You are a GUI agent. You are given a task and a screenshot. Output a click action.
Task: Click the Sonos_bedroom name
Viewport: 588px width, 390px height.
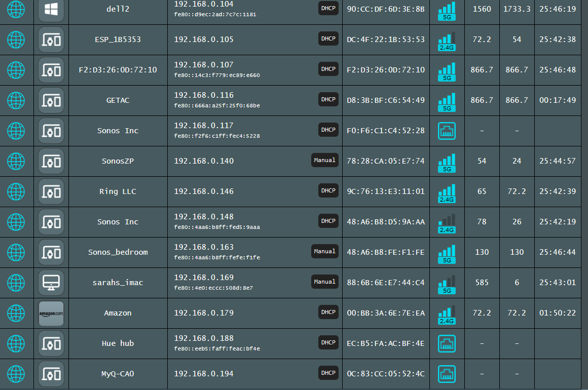(x=118, y=252)
